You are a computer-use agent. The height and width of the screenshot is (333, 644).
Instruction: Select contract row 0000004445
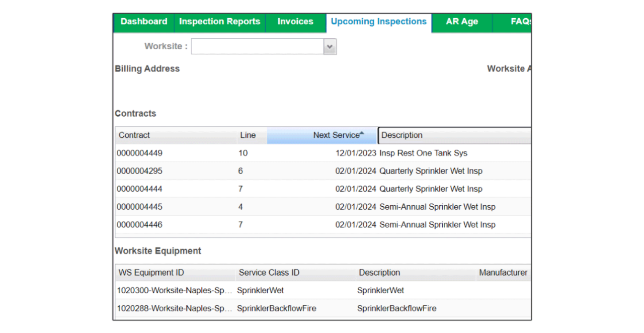click(140, 207)
